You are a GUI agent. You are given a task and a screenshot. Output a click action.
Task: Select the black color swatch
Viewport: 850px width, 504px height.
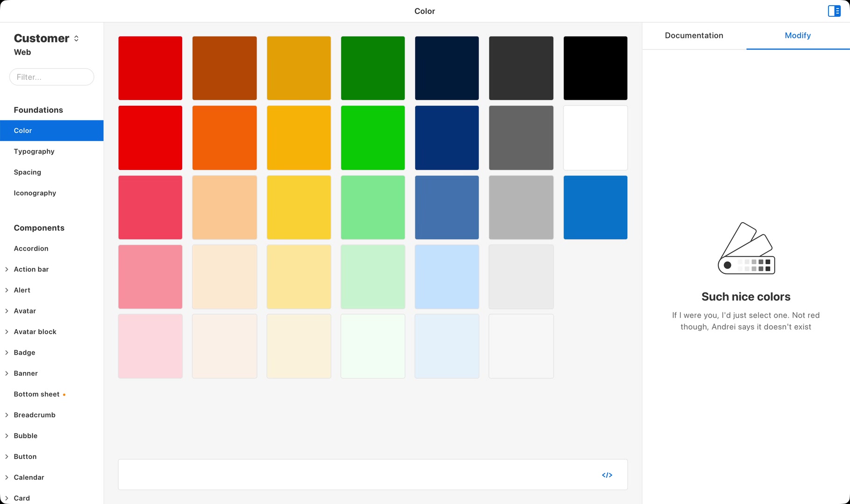pyautogui.click(x=595, y=68)
